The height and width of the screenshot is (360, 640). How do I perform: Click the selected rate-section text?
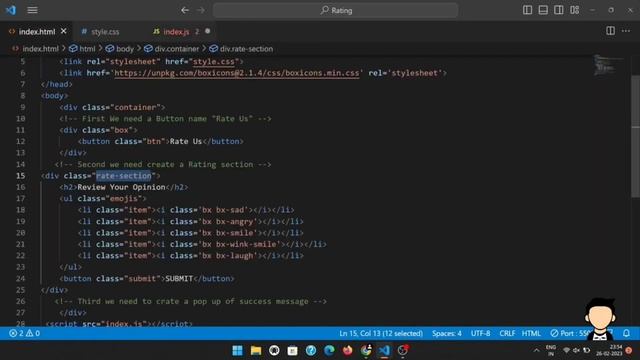[x=124, y=176]
